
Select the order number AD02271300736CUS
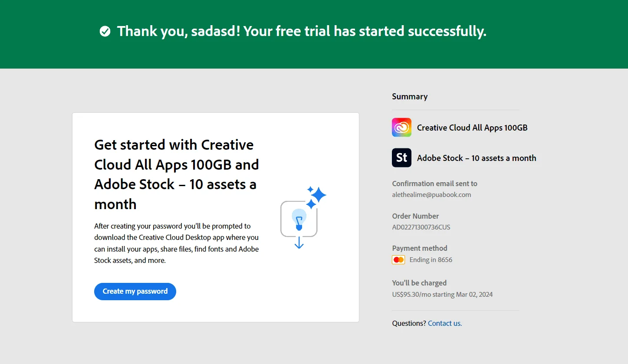pyautogui.click(x=421, y=227)
